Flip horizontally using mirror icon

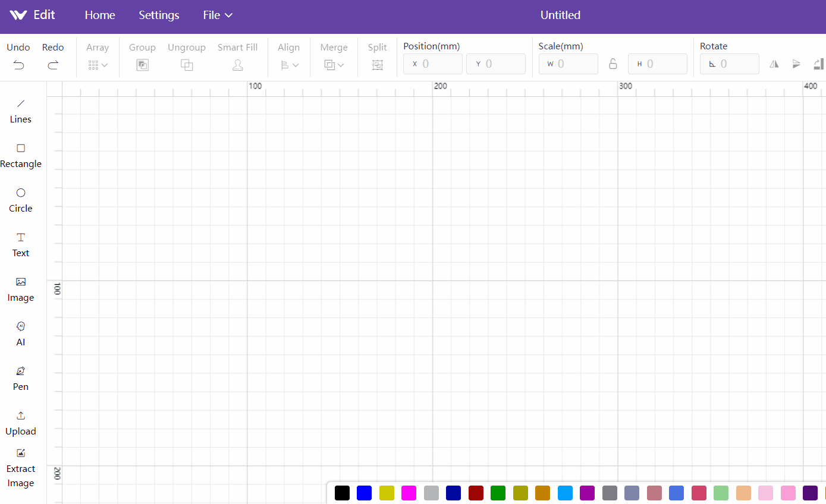coord(774,64)
